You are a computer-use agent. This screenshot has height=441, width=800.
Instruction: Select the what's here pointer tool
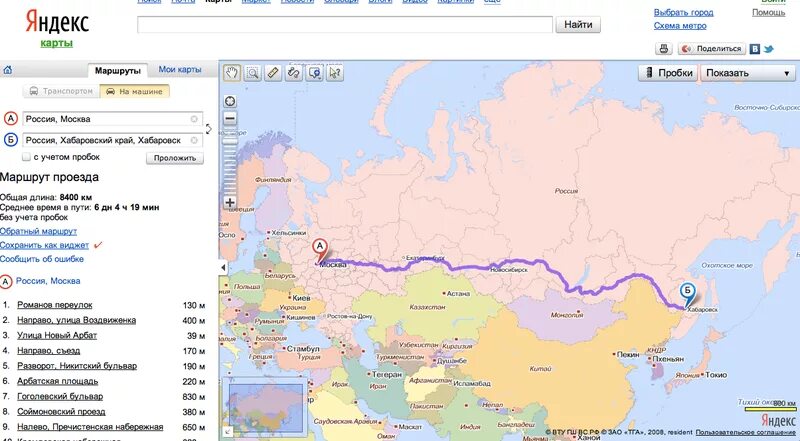coord(335,73)
